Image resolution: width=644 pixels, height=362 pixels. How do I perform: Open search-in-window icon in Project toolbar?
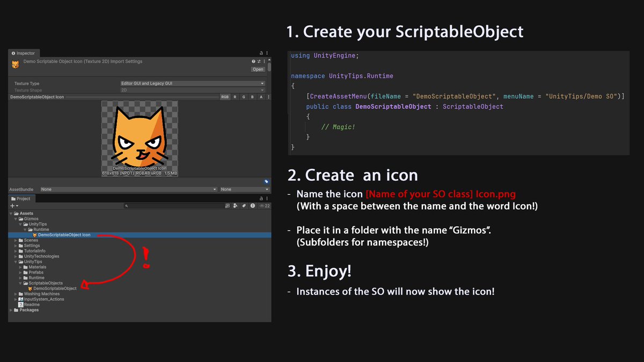coord(228,205)
